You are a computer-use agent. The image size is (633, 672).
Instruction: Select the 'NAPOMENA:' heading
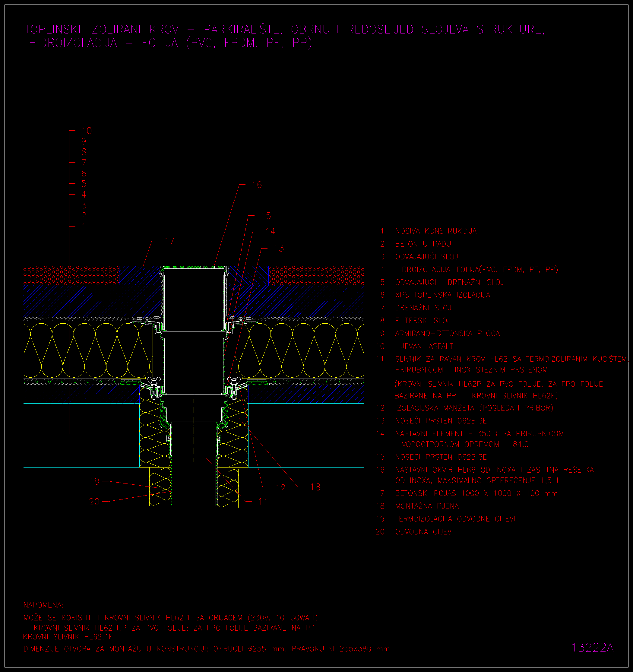coord(43,605)
